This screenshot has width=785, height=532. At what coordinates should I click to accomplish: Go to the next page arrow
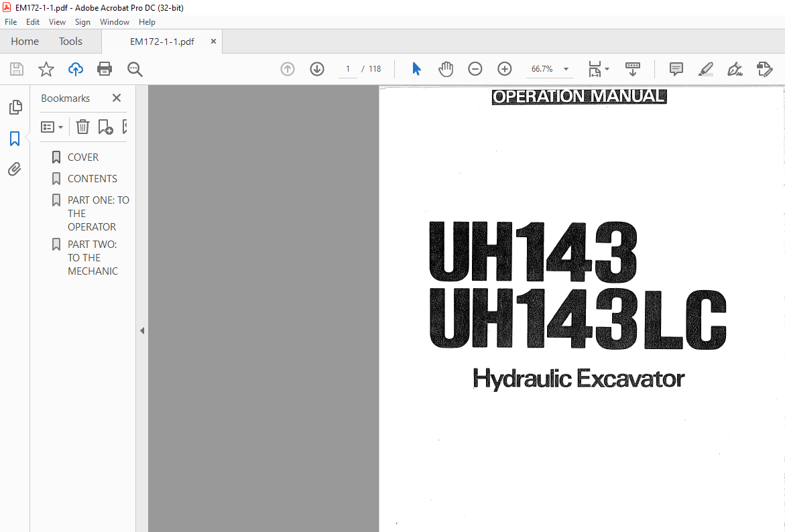317,69
